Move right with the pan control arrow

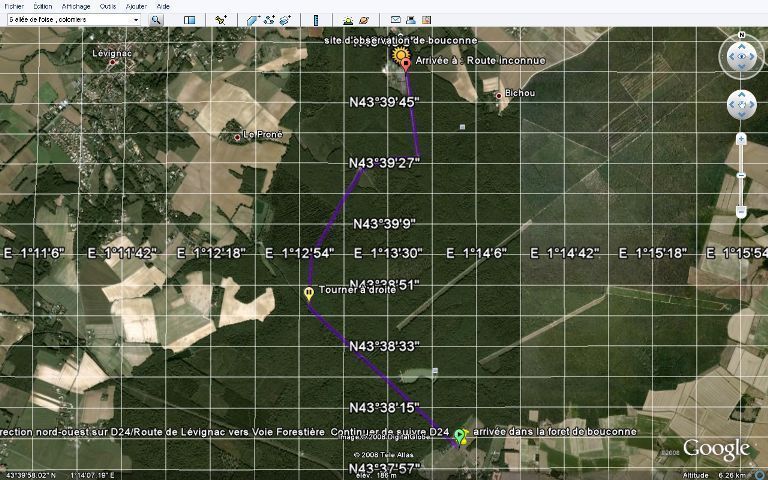[x=751, y=105]
